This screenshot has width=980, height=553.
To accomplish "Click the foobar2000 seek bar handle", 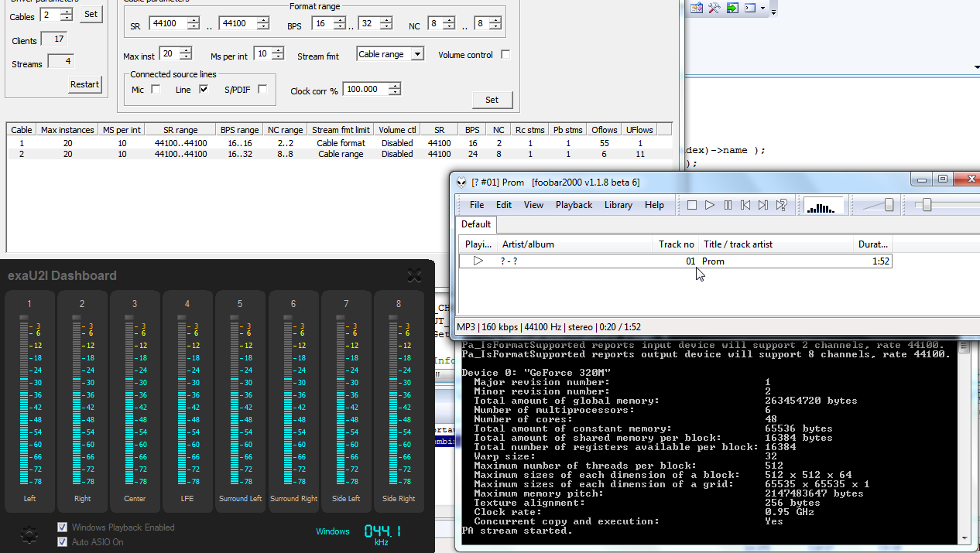I will tap(927, 205).
